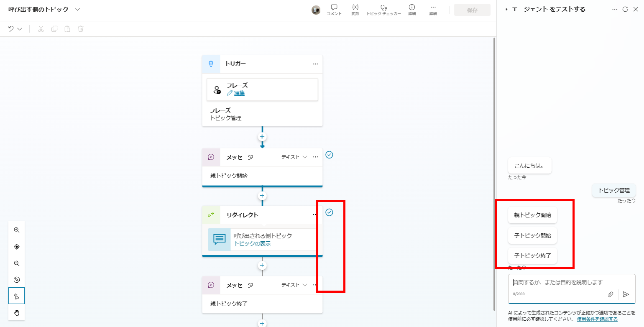Add a node below the リダイレクト node

pyautogui.click(x=262, y=265)
